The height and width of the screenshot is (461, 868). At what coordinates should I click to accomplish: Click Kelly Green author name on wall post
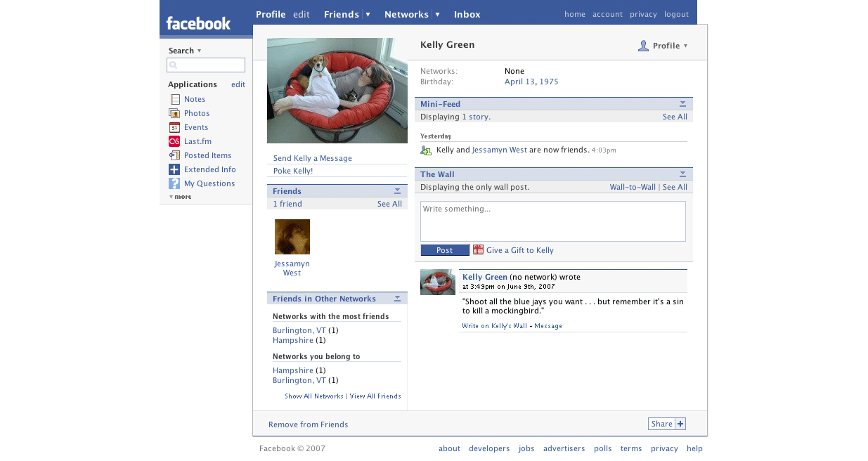[x=485, y=277]
